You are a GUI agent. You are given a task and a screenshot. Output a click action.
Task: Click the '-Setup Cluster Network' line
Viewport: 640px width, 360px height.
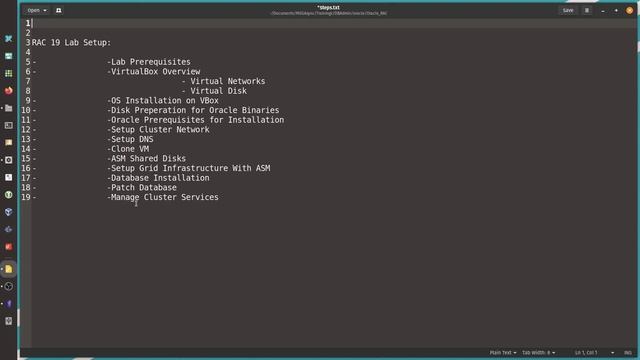coord(158,129)
